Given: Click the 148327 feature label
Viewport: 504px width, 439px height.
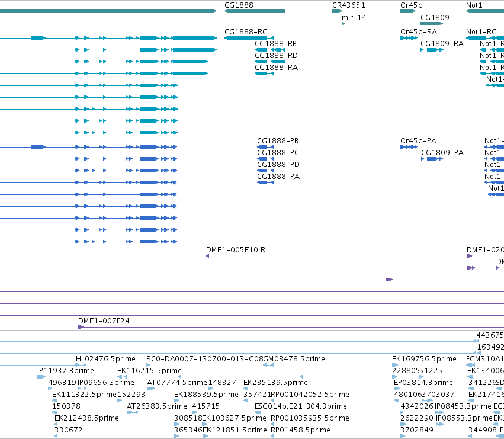Looking at the screenshot, I should (222, 383).
